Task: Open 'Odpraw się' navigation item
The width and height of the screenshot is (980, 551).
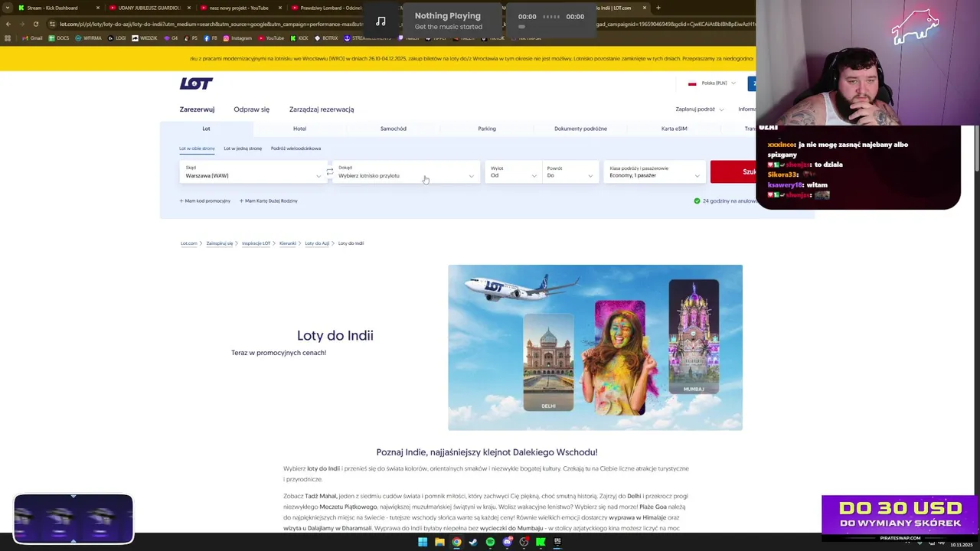Action: click(x=251, y=109)
